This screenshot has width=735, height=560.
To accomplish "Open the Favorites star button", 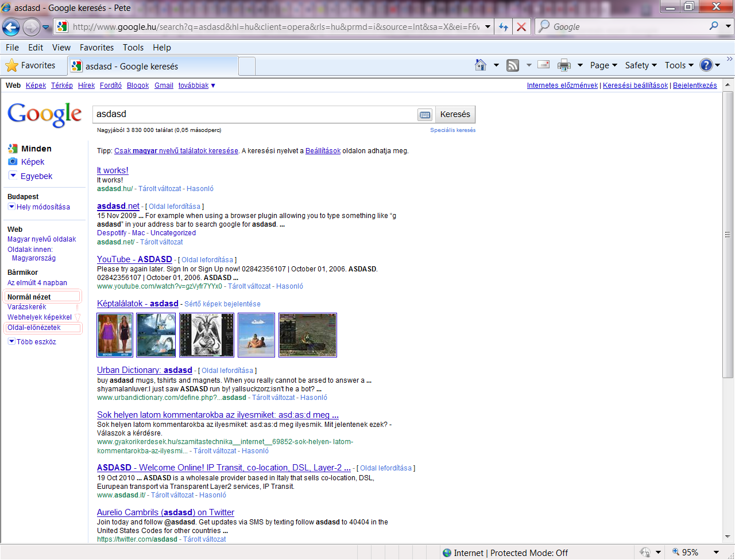I will click(x=31, y=65).
